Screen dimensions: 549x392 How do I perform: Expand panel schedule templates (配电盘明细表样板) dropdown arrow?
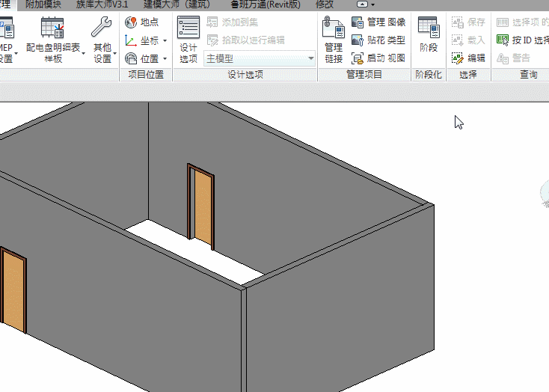point(83,53)
